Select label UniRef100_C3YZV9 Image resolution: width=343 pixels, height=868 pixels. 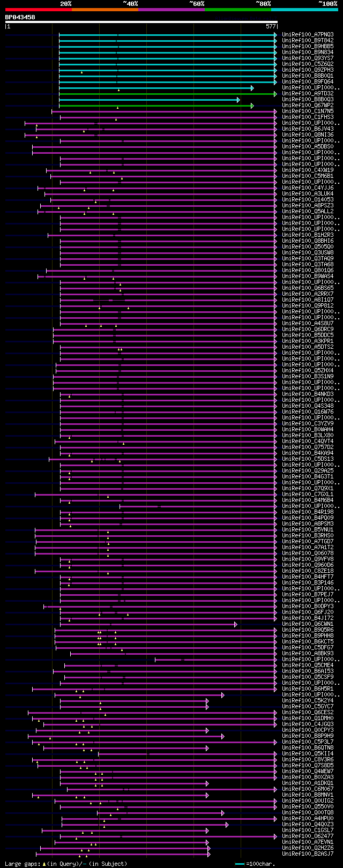[x=308, y=423]
